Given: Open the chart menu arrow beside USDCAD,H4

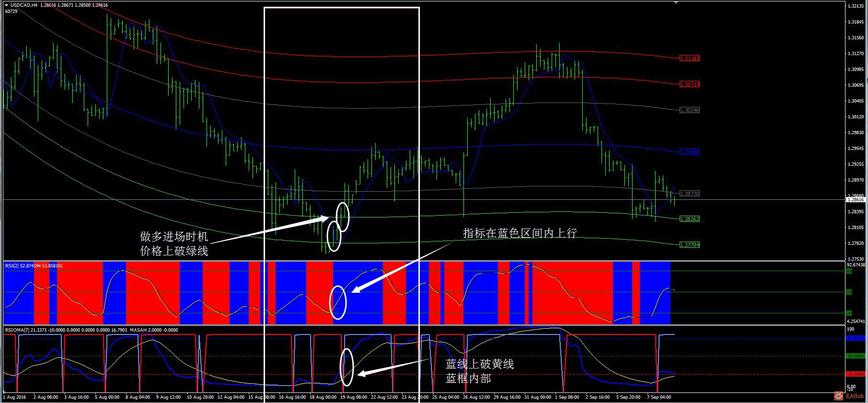Looking at the screenshot, I should (7, 5).
